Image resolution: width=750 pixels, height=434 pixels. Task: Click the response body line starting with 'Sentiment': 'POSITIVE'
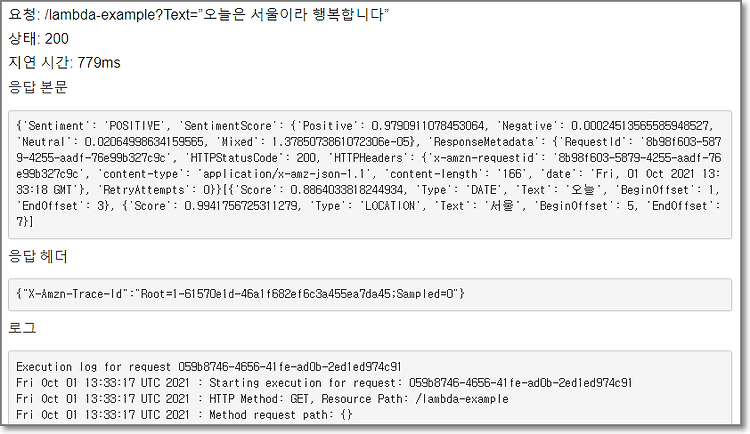click(364, 126)
